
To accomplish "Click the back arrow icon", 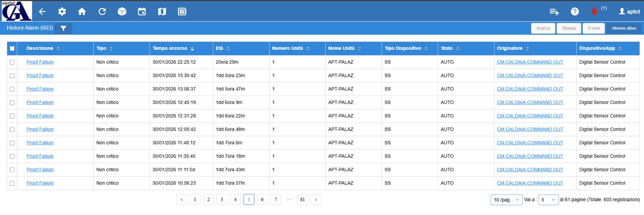I will tap(42, 12).
